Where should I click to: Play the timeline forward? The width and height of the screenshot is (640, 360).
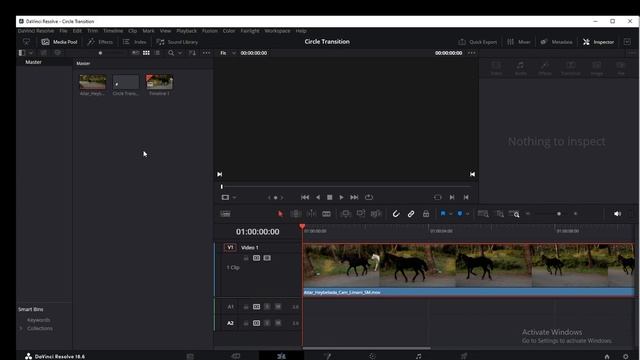[x=341, y=197]
